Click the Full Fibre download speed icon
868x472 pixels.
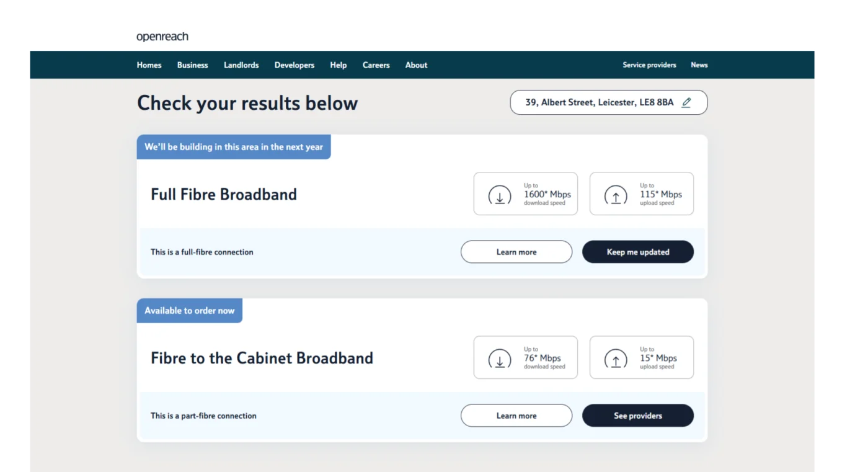(500, 195)
